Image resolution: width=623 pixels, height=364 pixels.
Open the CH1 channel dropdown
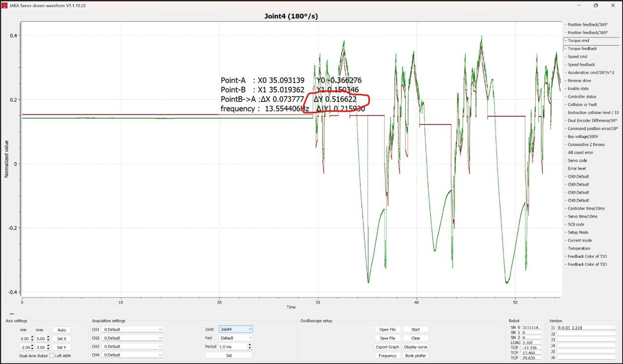click(x=132, y=329)
